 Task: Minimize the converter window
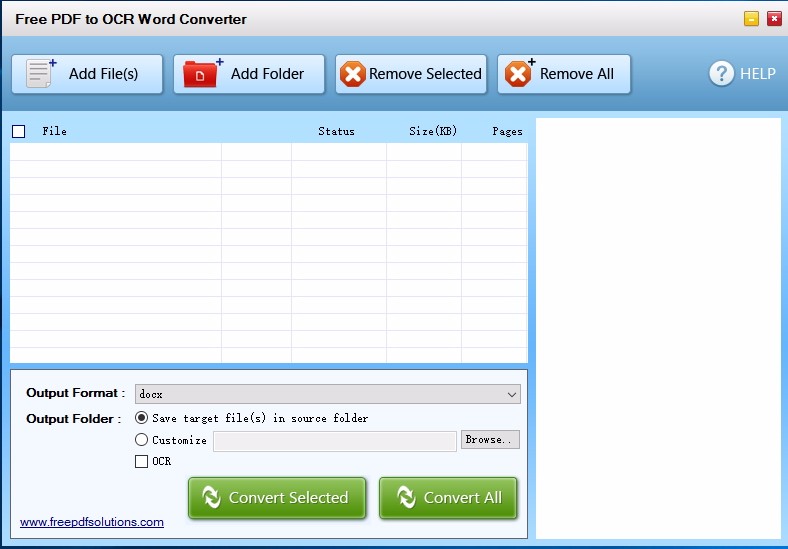(x=751, y=19)
